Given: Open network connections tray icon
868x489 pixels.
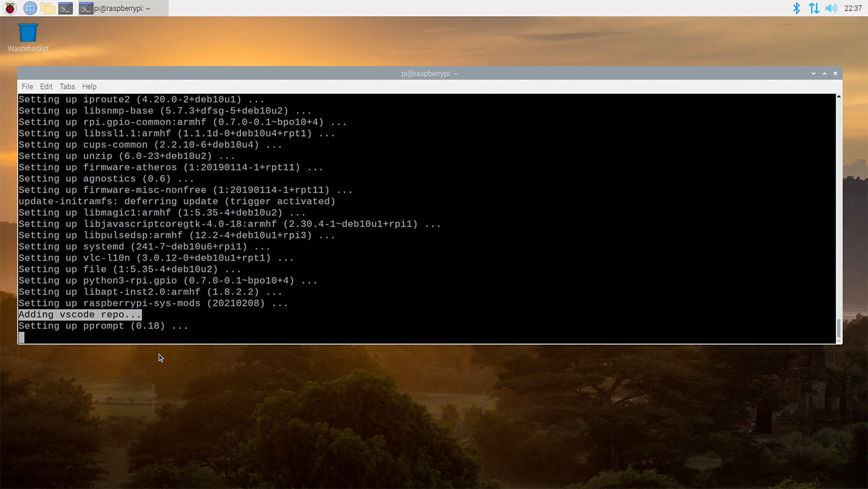Looking at the screenshot, I should pyautogui.click(x=814, y=8).
